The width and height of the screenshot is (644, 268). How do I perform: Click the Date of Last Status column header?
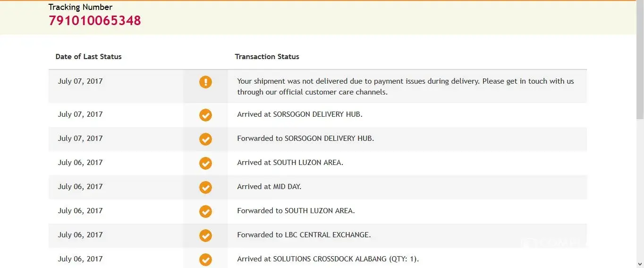click(89, 57)
